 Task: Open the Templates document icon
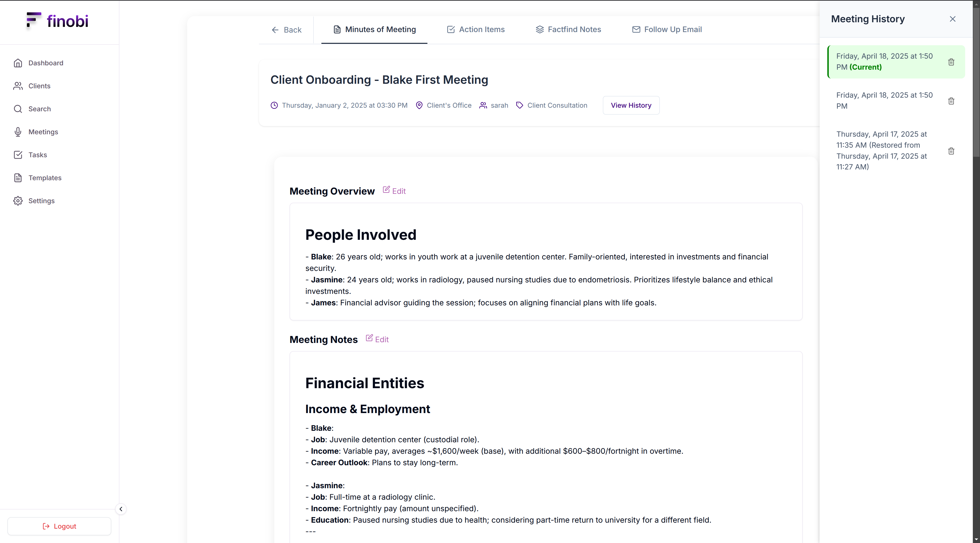18,178
